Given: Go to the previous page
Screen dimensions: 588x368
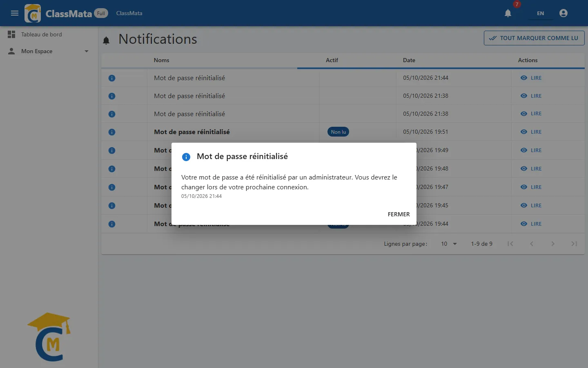Looking at the screenshot, I should (x=532, y=244).
